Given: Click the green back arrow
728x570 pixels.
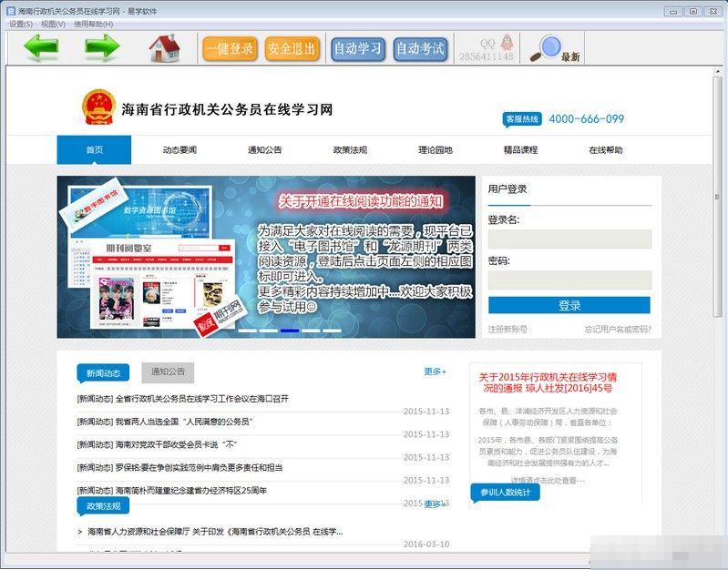Looking at the screenshot, I should [x=41, y=47].
